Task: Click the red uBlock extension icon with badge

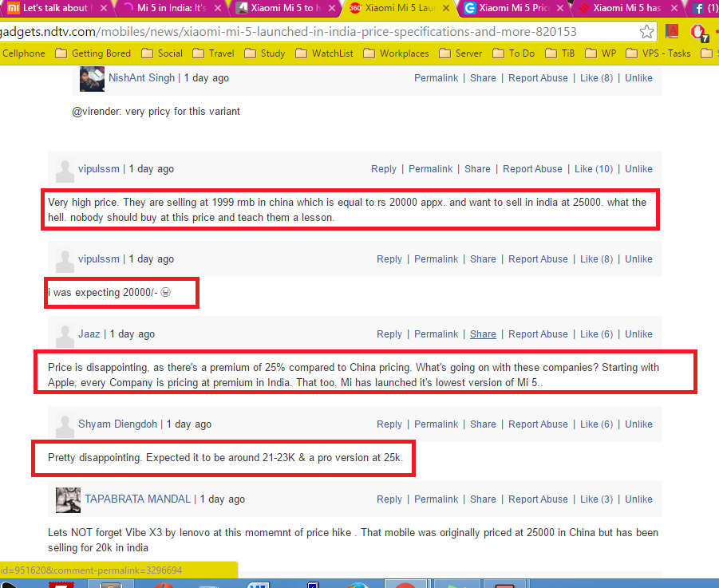Action: click(x=700, y=33)
